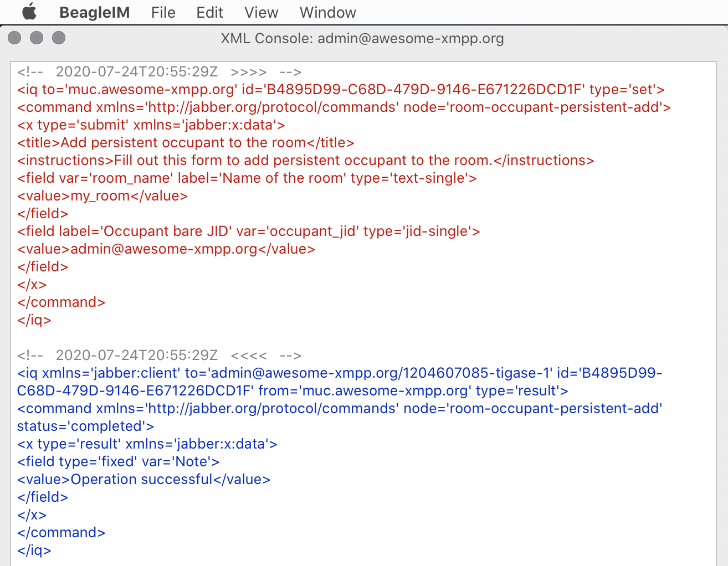Viewport: 728px width, 566px height.
Task: Click the red iq line with type='set'
Action: click(341, 90)
